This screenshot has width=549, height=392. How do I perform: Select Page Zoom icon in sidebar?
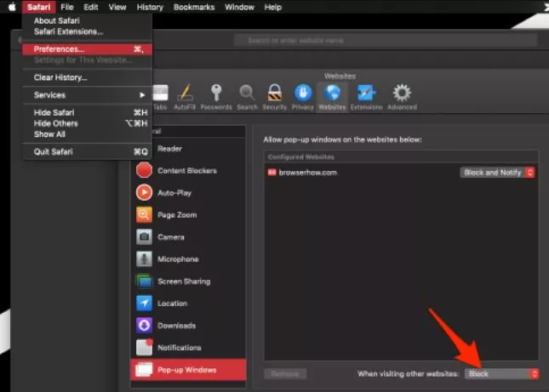[x=144, y=215]
